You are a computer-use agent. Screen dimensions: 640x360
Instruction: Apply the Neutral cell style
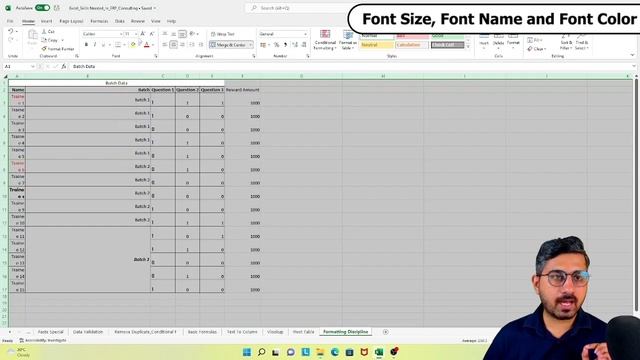click(376, 45)
